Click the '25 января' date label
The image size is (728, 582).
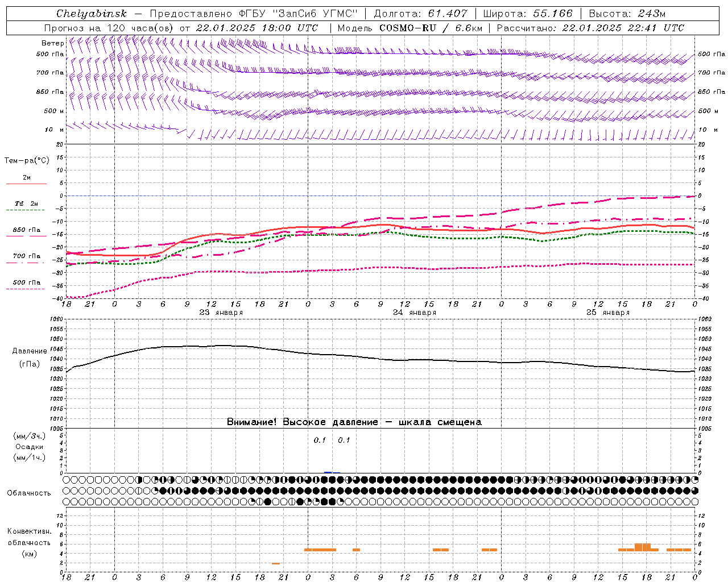608,312
